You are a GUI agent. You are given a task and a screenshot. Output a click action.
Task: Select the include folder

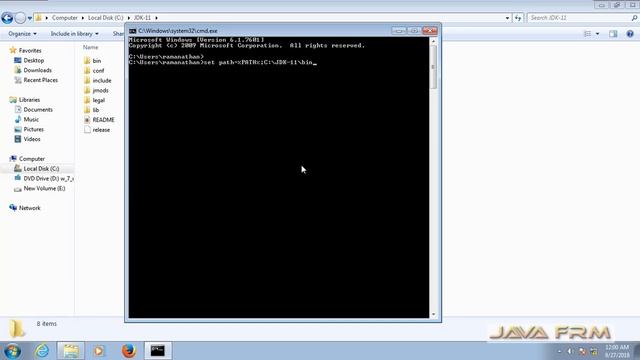click(x=102, y=80)
